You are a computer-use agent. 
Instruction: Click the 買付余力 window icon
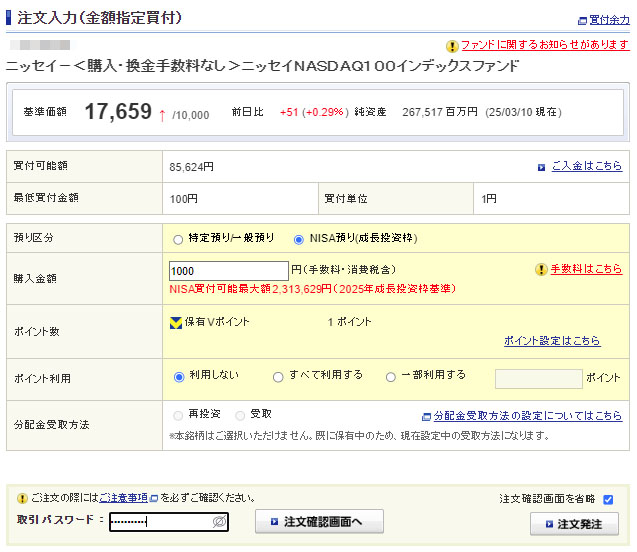coord(582,20)
